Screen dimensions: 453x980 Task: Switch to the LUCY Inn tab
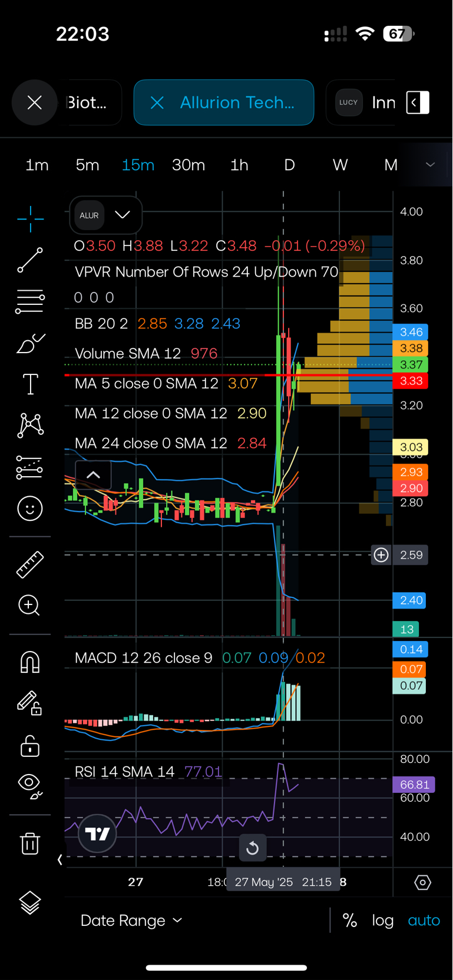pos(365,102)
